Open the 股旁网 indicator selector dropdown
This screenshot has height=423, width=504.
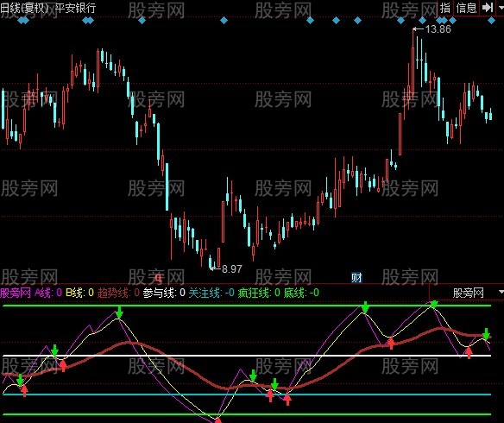coord(467,293)
